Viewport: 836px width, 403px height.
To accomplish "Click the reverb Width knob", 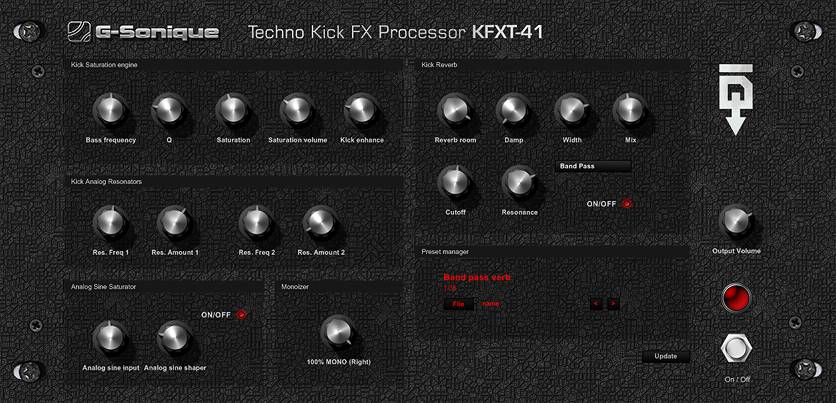I will pos(572,110).
